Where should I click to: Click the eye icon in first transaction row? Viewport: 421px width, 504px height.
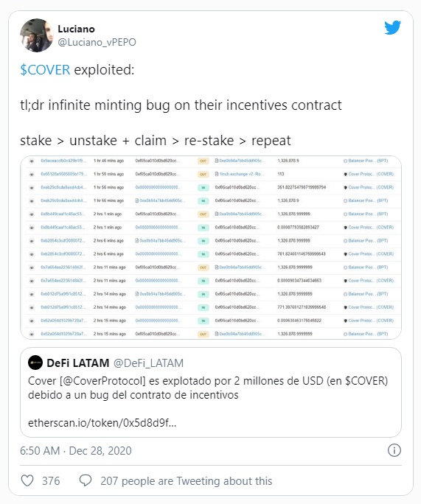click(x=32, y=161)
